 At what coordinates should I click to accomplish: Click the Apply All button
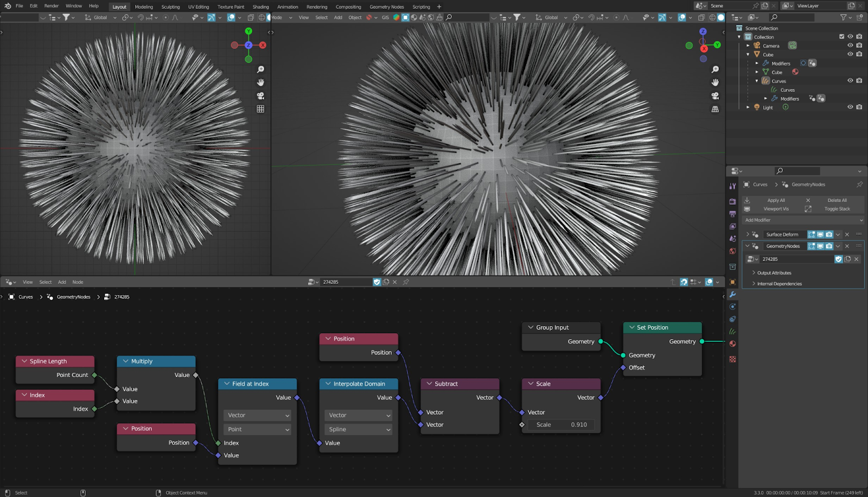pyautogui.click(x=776, y=200)
